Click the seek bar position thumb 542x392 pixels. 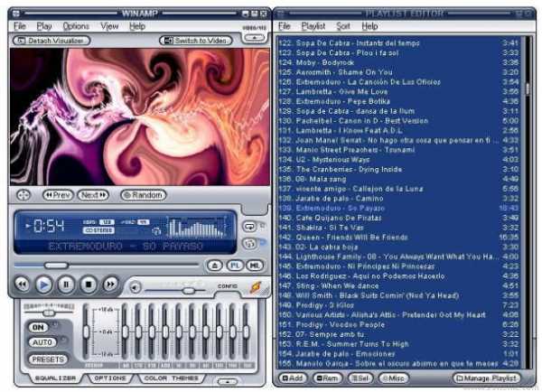point(56,266)
